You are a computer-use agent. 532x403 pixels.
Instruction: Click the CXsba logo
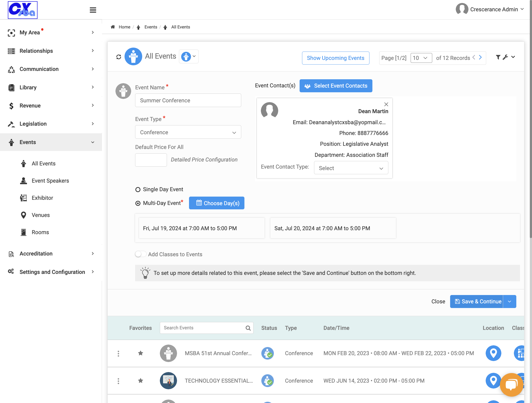[x=23, y=10]
